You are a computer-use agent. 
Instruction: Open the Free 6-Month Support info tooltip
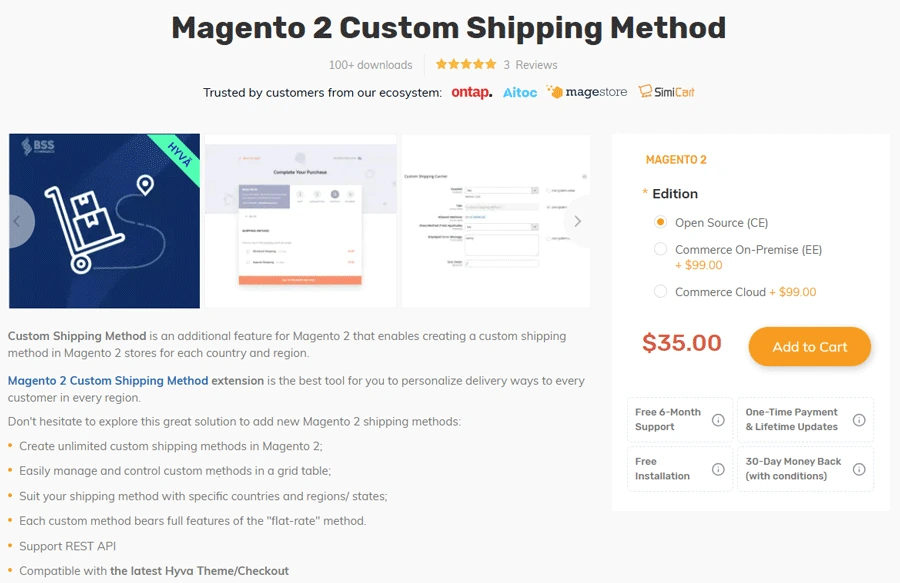[x=718, y=419]
